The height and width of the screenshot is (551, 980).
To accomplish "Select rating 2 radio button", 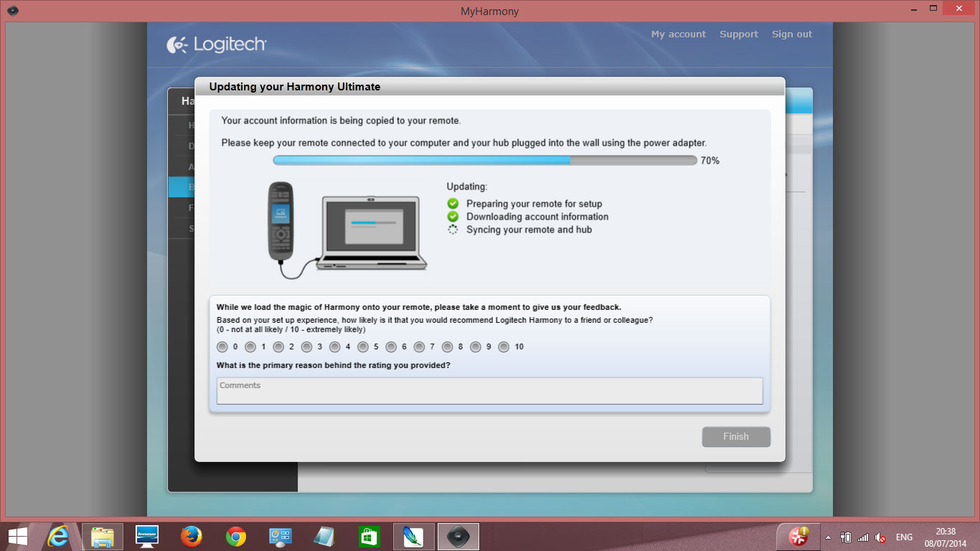I will 278,347.
